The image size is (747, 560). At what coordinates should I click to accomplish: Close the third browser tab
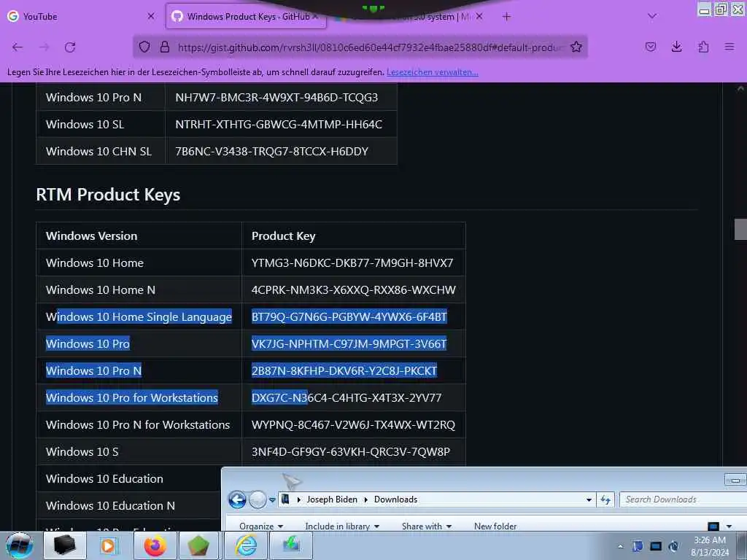tap(479, 16)
